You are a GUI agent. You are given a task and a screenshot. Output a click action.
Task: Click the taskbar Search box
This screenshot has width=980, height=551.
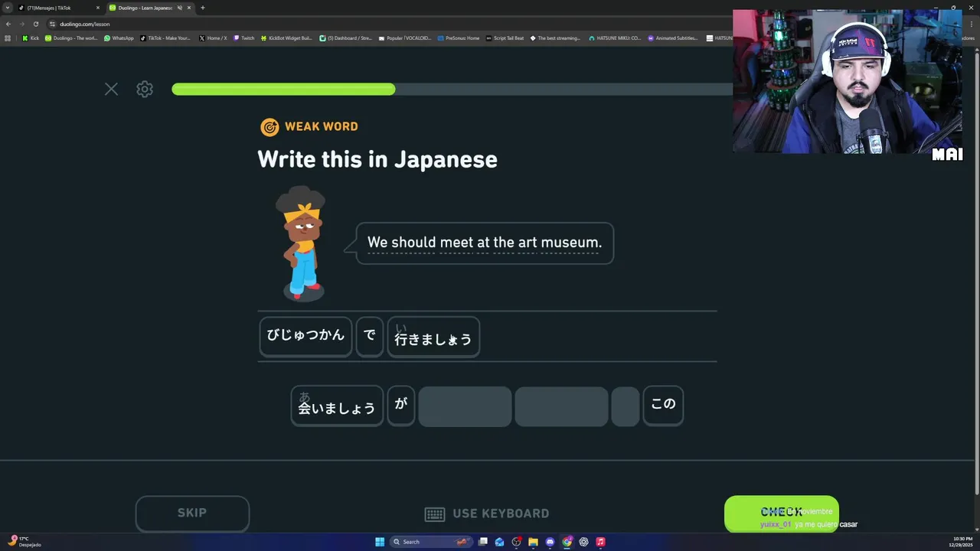(x=430, y=542)
